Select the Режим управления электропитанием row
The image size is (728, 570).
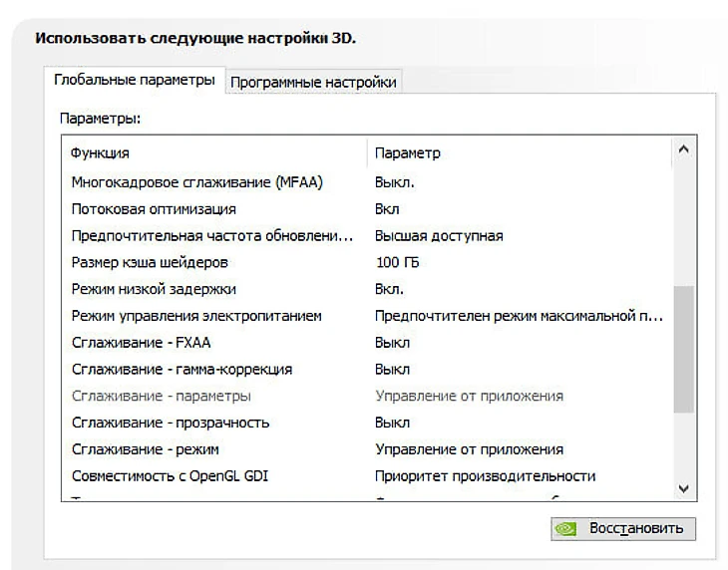(x=196, y=316)
